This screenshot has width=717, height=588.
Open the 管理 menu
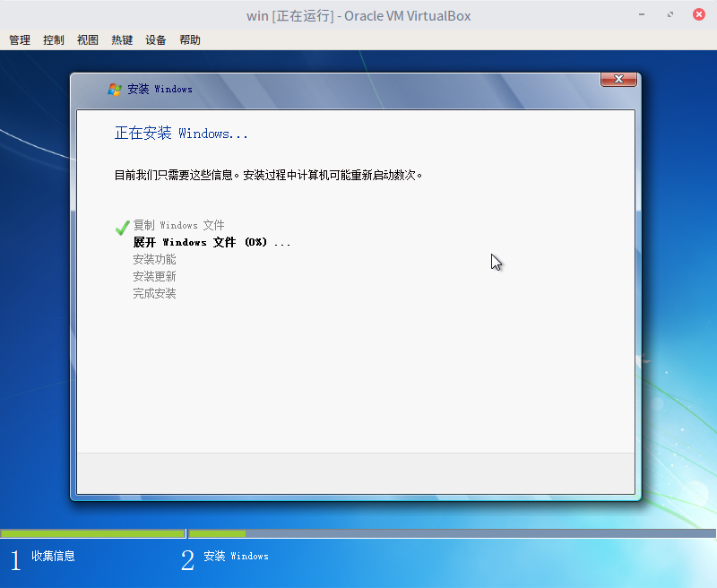tap(20, 40)
